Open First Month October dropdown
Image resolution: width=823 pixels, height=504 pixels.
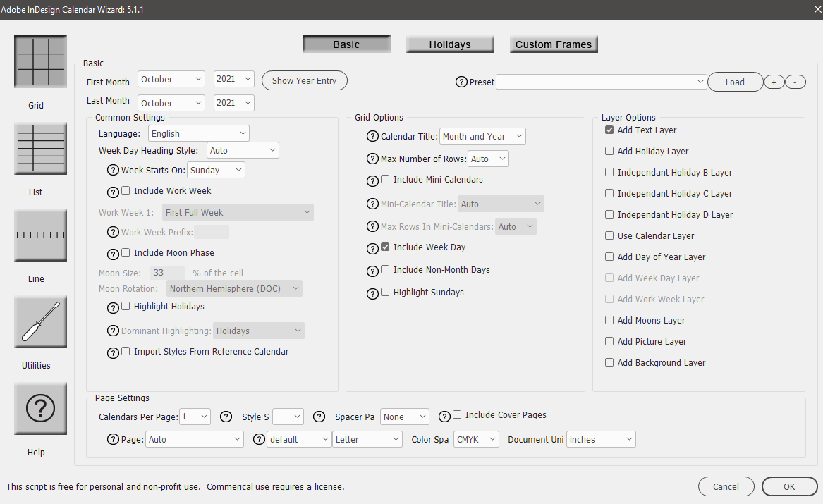coord(171,79)
